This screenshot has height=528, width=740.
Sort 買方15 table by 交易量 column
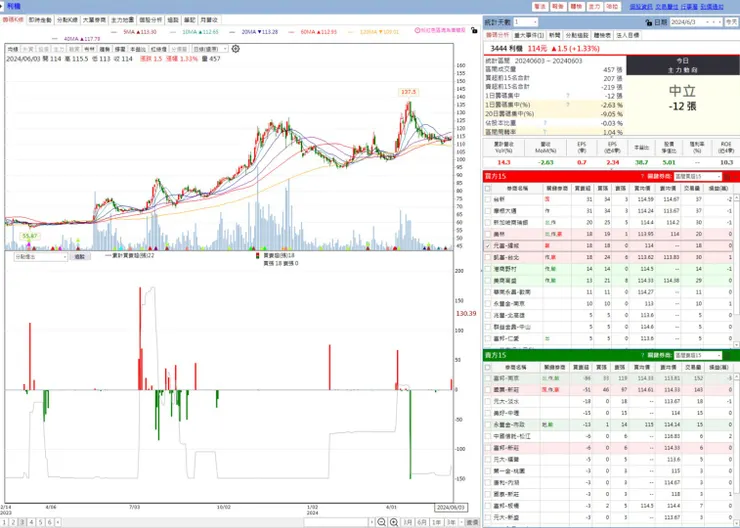tap(692, 188)
